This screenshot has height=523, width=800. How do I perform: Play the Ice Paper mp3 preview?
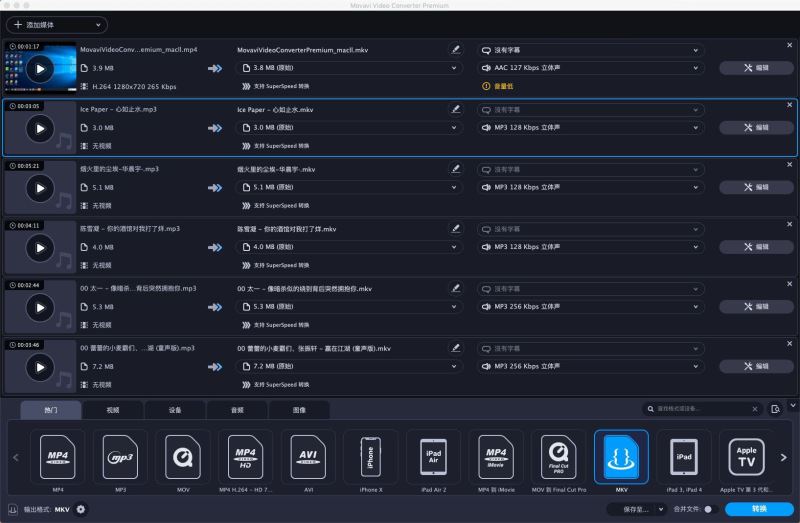tap(40, 129)
